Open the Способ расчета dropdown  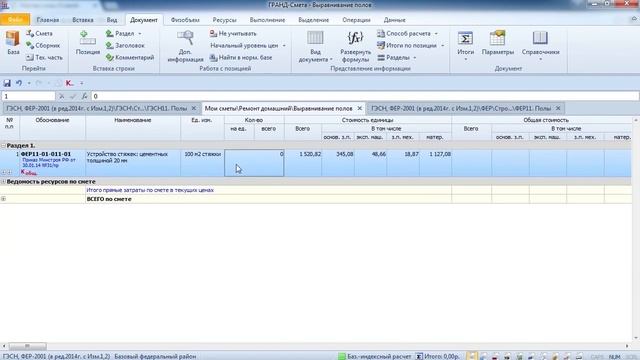click(x=436, y=33)
